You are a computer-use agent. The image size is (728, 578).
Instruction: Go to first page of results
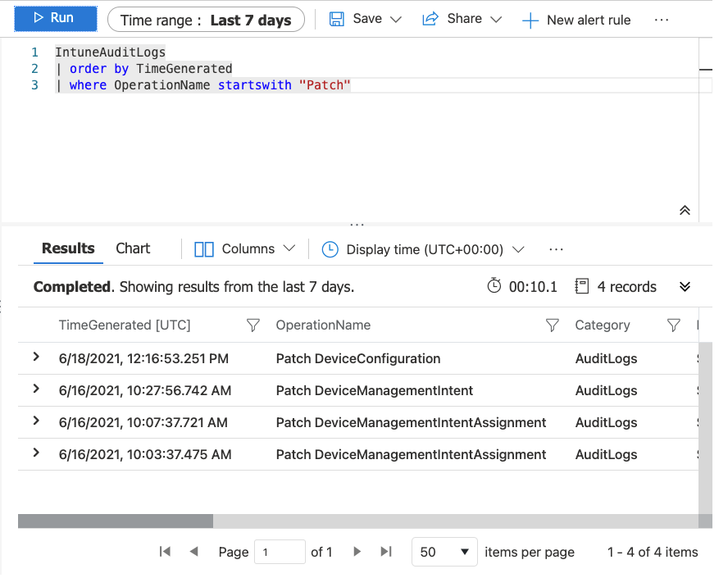tap(165, 552)
